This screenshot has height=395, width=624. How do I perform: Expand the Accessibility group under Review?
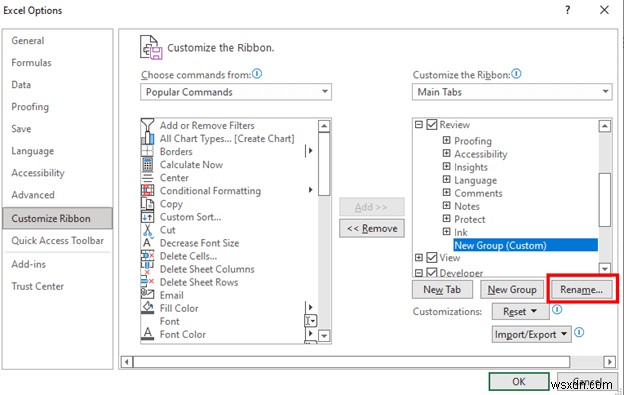coord(447,154)
